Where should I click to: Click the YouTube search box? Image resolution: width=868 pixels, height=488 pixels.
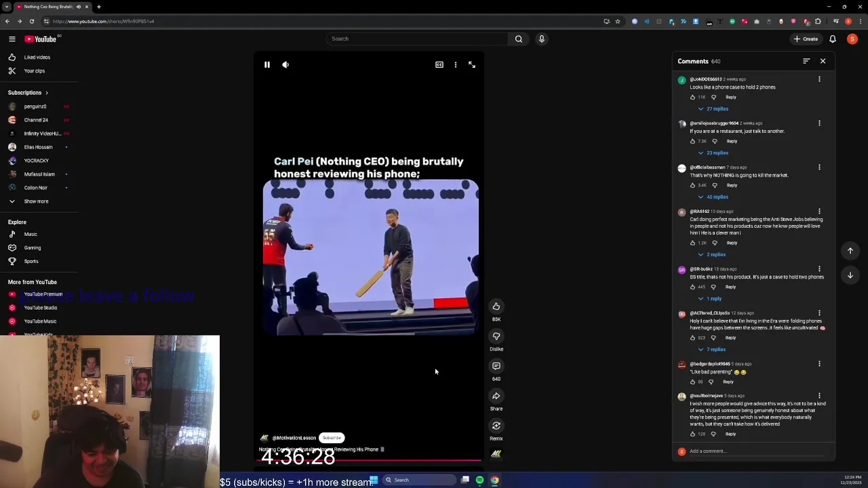(417, 39)
